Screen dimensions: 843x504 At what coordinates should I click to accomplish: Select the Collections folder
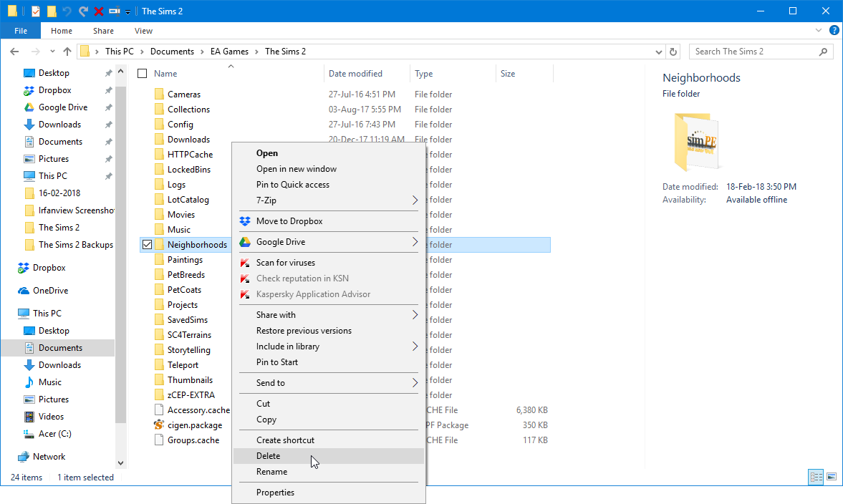(x=188, y=109)
